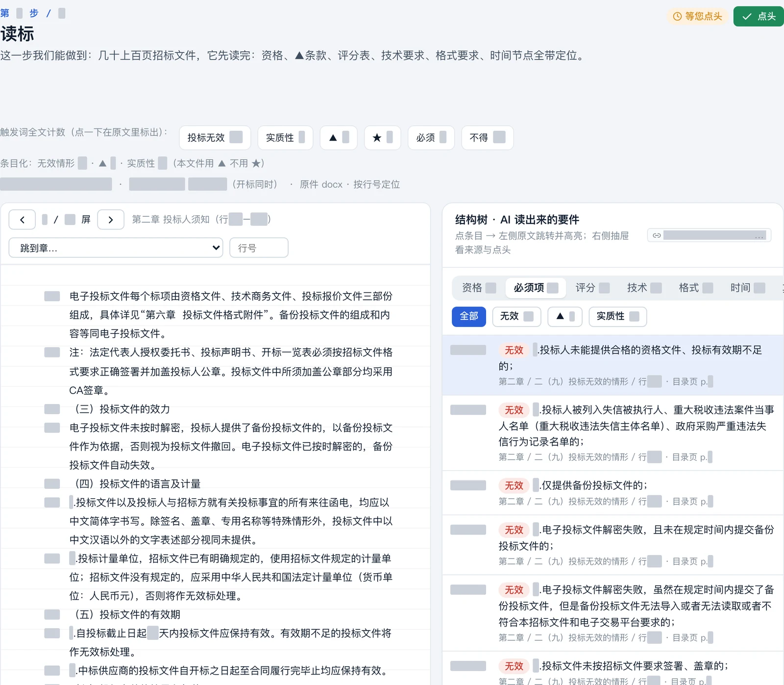Screen dimensions: 784x685
Task: Select the 必须 trigger word chip
Action: click(x=431, y=138)
